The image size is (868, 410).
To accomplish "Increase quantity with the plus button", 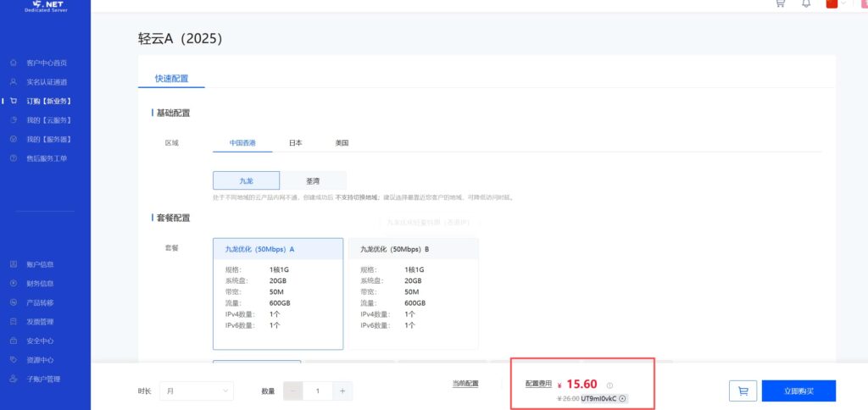I will 342,391.
